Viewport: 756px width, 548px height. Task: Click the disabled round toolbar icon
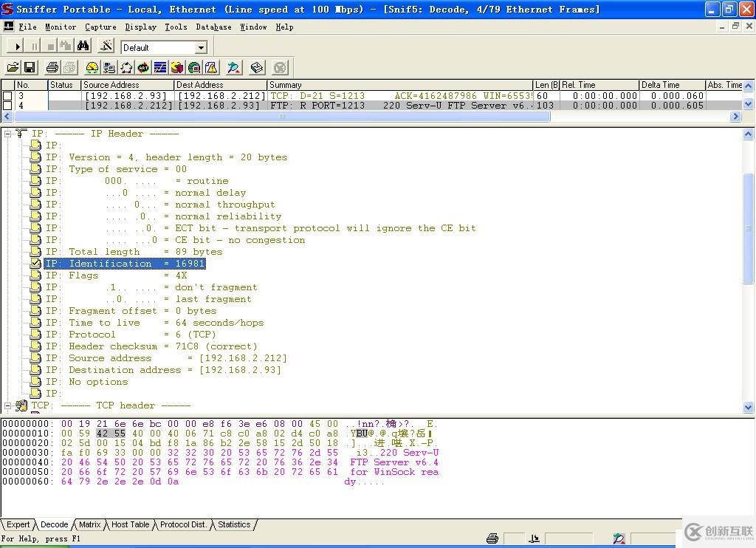(280, 68)
